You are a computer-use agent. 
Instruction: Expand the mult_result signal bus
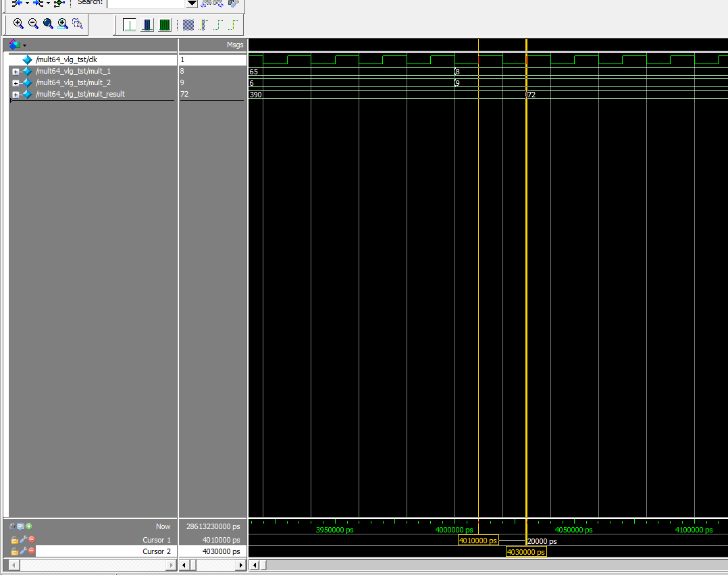16,95
